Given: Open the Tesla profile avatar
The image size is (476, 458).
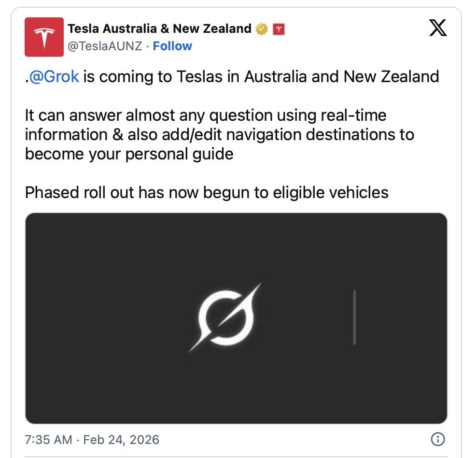Looking at the screenshot, I should point(44,37).
